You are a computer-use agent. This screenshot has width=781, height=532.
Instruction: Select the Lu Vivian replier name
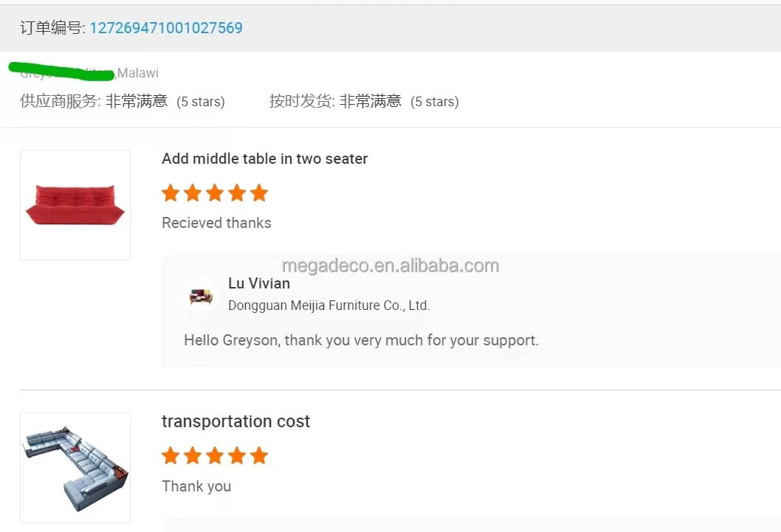click(x=259, y=283)
